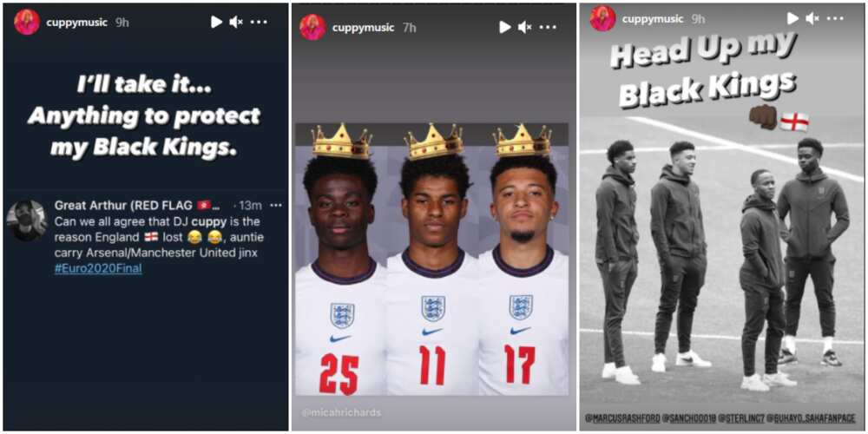Unmute sound on the first story
868x434 pixels.
[236, 23]
